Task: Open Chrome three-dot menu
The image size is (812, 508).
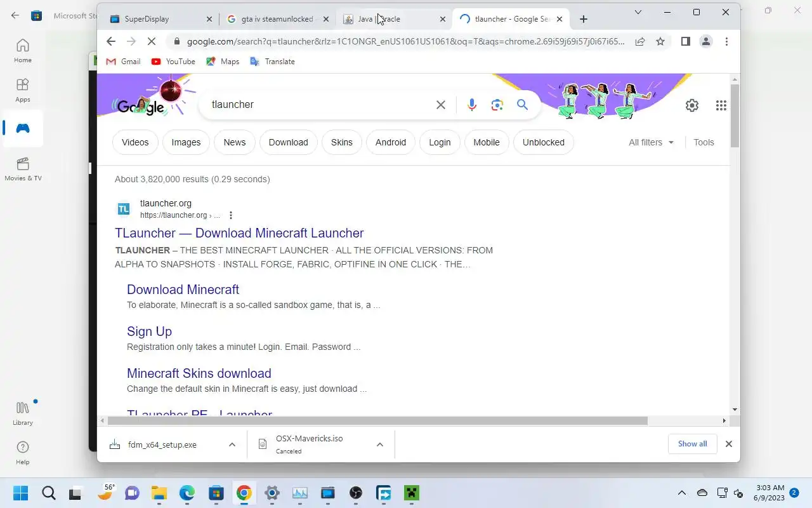Action: 726,41
